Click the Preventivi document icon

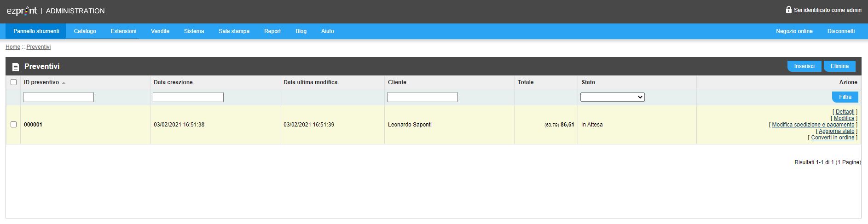coord(16,67)
